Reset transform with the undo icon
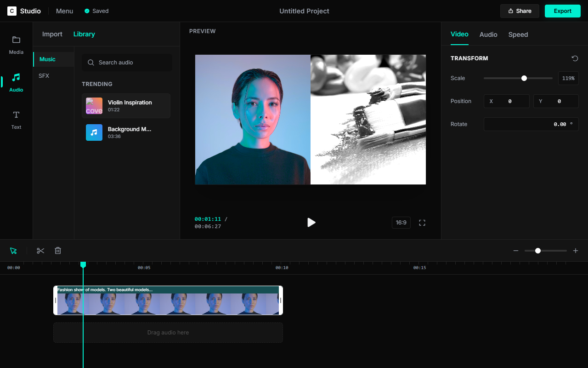The width and height of the screenshot is (588, 368). (x=575, y=58)
